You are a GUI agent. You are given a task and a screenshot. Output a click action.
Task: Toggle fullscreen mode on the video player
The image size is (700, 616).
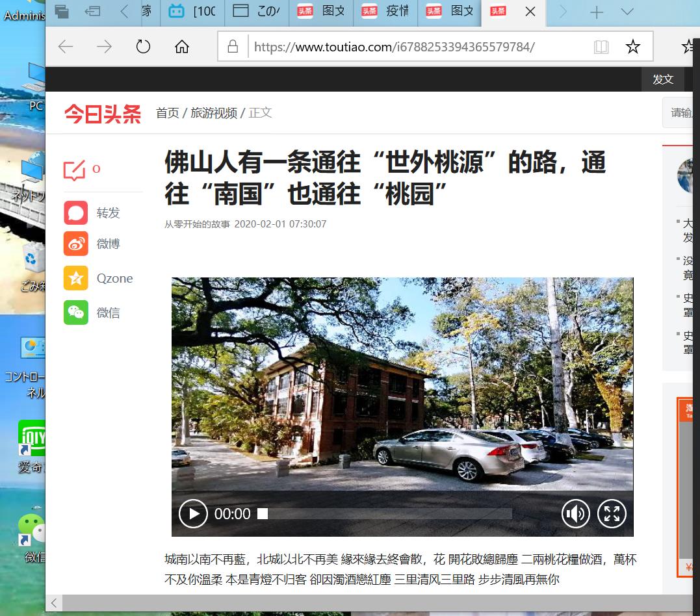click(612, 513)
